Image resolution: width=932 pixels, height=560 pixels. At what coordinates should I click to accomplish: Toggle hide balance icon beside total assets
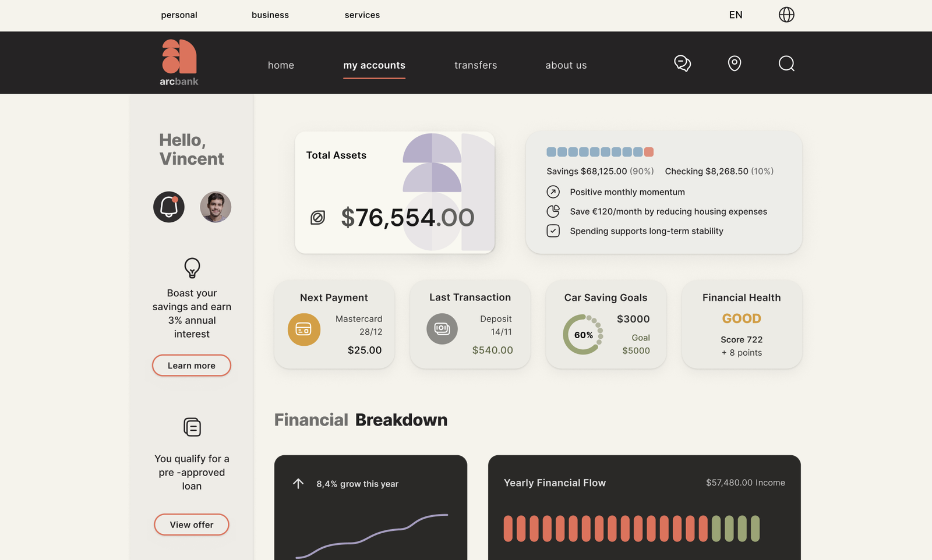tap(317, 218)
